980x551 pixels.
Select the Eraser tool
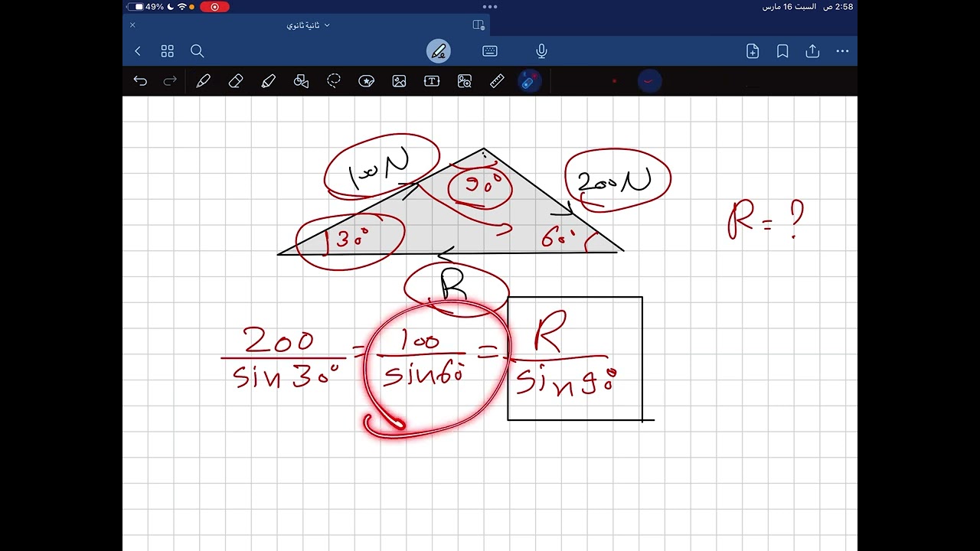coord(236,80)
